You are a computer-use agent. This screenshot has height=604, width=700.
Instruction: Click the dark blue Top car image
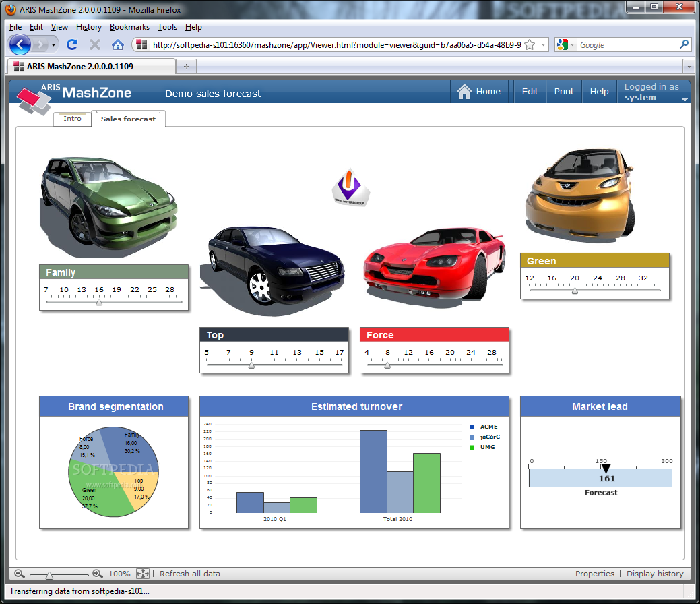[272, 270]
